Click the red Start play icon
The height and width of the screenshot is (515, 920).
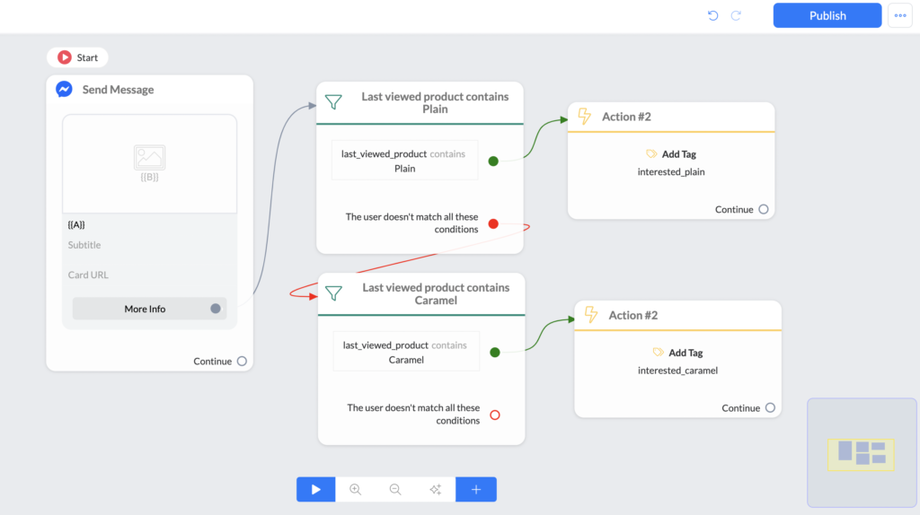click(x=64, y=58)
